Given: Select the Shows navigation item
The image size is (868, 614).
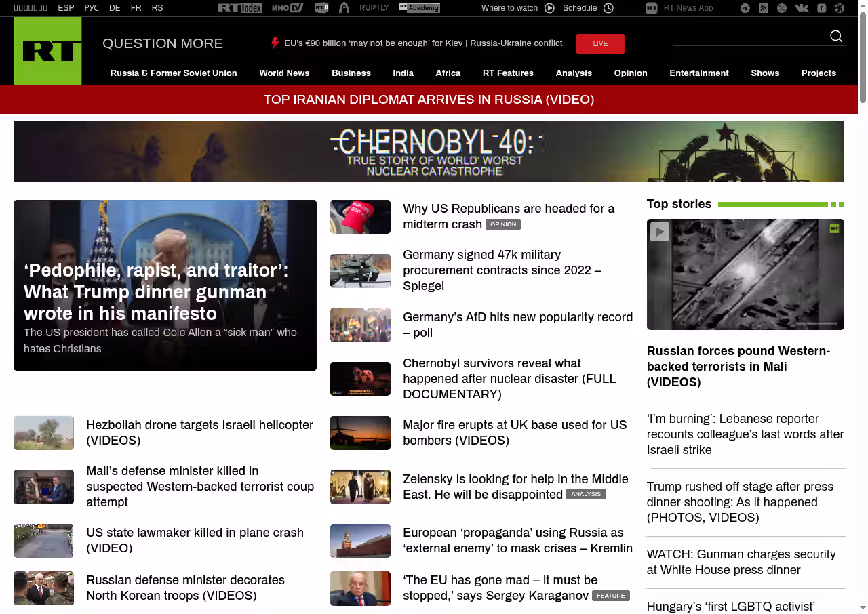Looking at the screenshot, I should 765,73.
